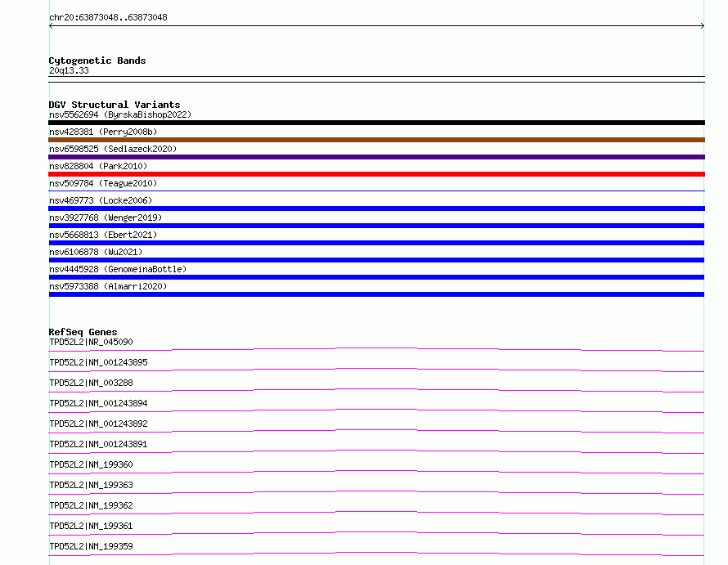
Task: Open variant nsv469773 (Locke2006) label
Action: coord(101,200)
